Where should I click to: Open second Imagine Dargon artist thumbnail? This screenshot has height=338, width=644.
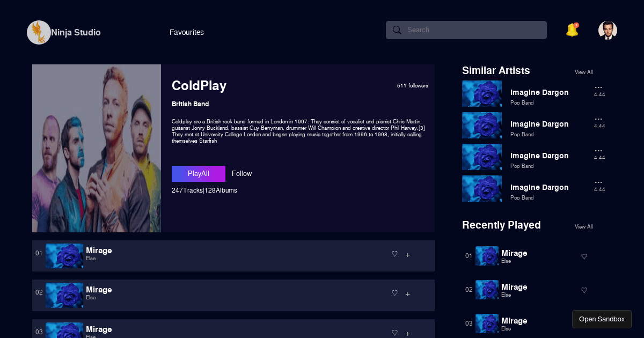(x=482, y=126)
